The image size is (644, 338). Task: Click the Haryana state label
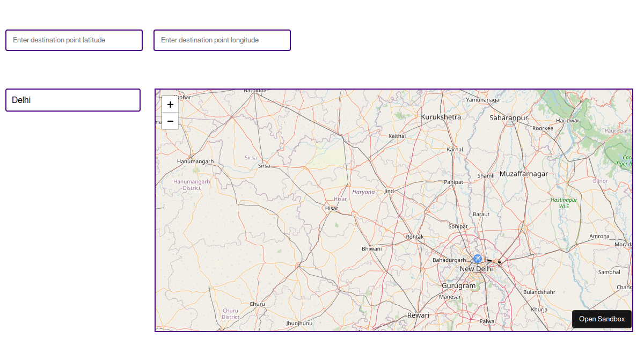pyautogui.click(x=363, y=192)
